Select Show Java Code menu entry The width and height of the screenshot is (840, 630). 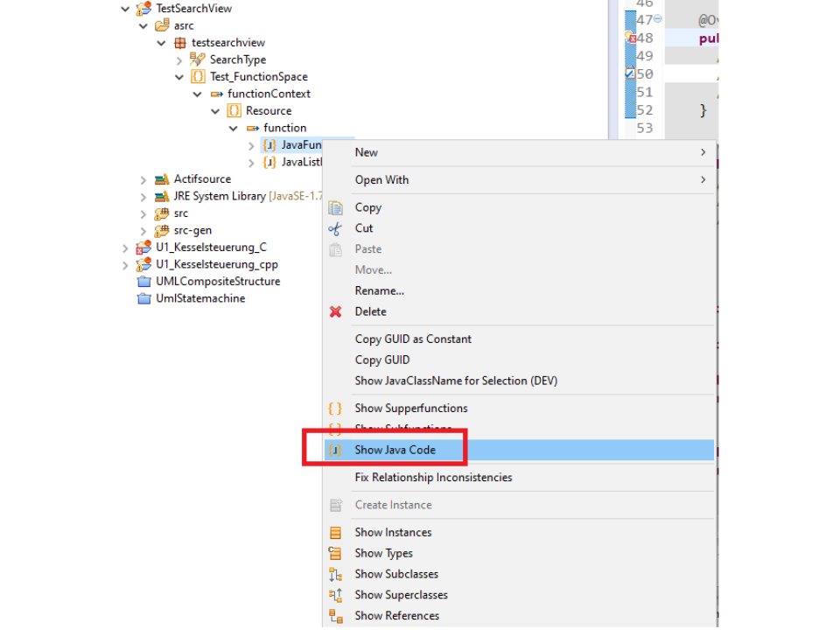(395, 451)
